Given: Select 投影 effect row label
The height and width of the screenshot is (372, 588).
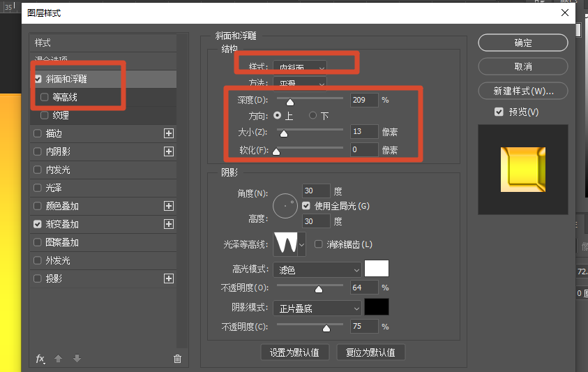Looking at the screenshot, I should point(54,278).
